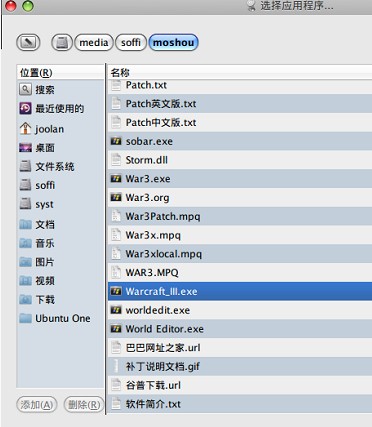The height and width of the screenshot is (427, 372).
Task: Select sobar.exe in file list
Action: pyautogui.click(x=240, y=141)
